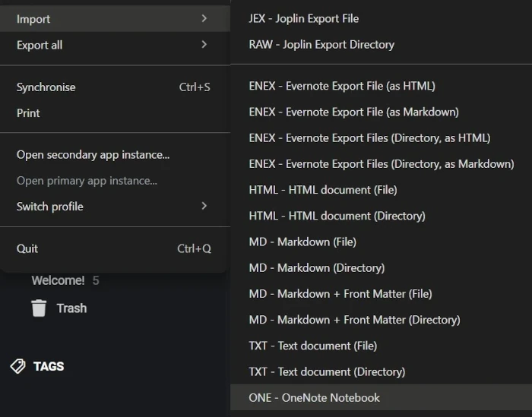Import HTML document (Directory)
The height and width of the screenshot is (417, 532).
[x=381, y=216]
